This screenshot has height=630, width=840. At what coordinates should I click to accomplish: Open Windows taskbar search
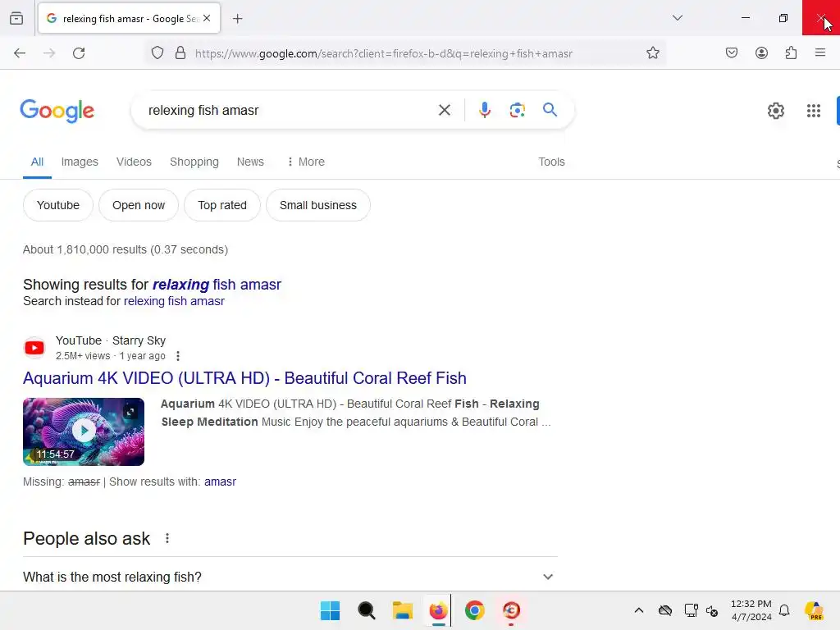[x=367, y=610]
